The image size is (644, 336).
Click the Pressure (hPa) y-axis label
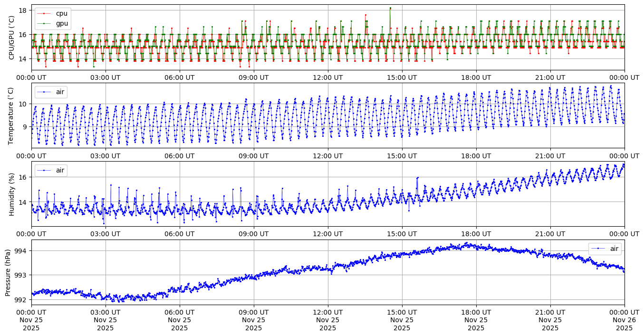click(x=9, y=272)
